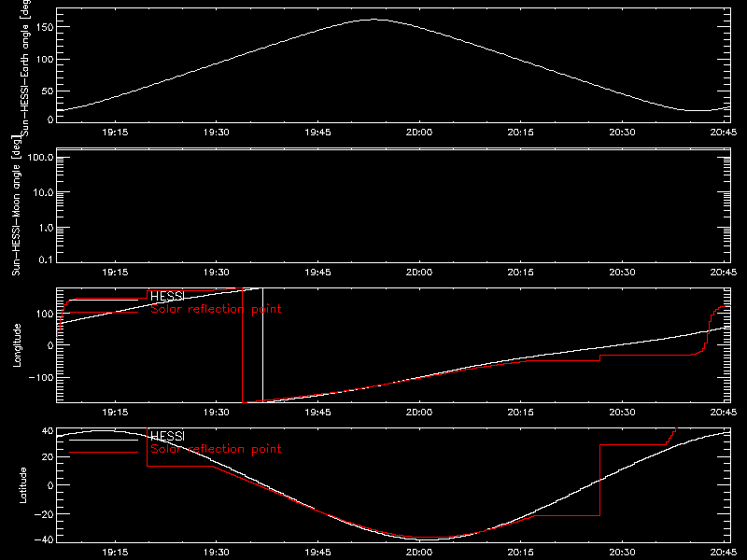Viewport: 747px width, 560px height.
Task: Select the 1.0 tick label in Moon angle plot
Action: 46,228
